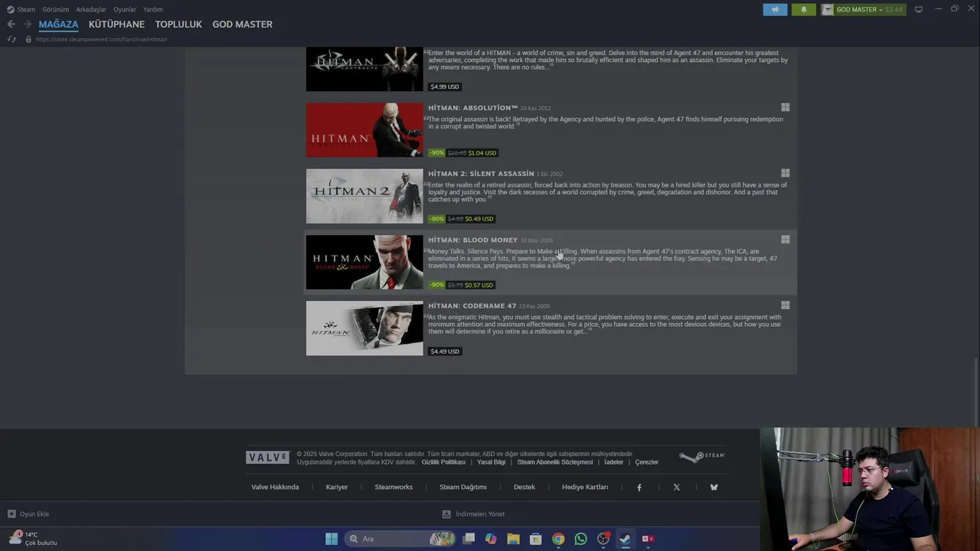The width and height of the screenshot is (980, 551).
Task: Open the Oyunlar menu
Action: point(125,9)
